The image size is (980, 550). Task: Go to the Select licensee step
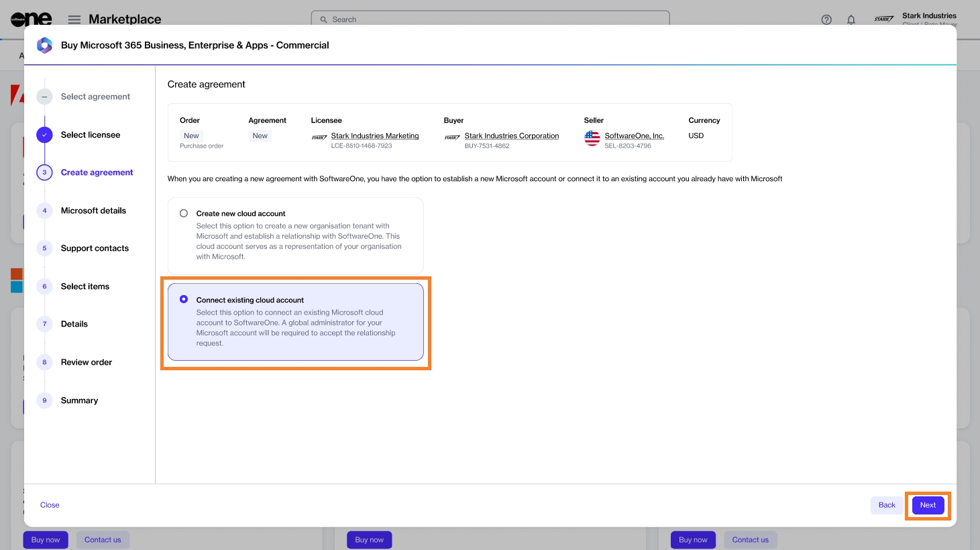point(90,135)
